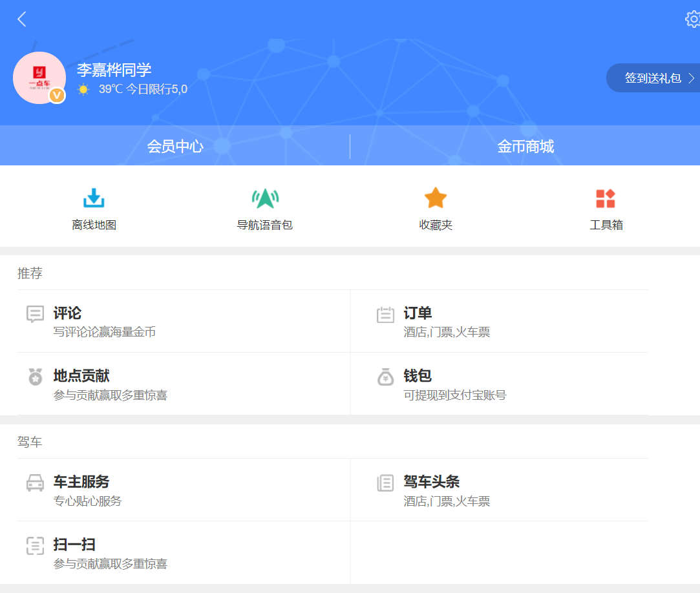Switch to the 会员中心 tab
Viewport: 700px width, 593px height.
click(x=175, y=147)
